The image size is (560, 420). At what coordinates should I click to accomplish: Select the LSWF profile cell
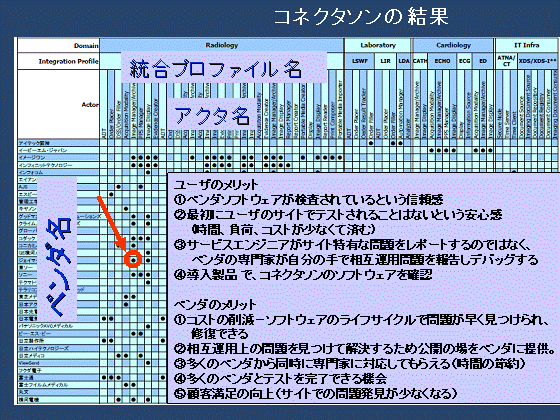click(x=360, y=61)
